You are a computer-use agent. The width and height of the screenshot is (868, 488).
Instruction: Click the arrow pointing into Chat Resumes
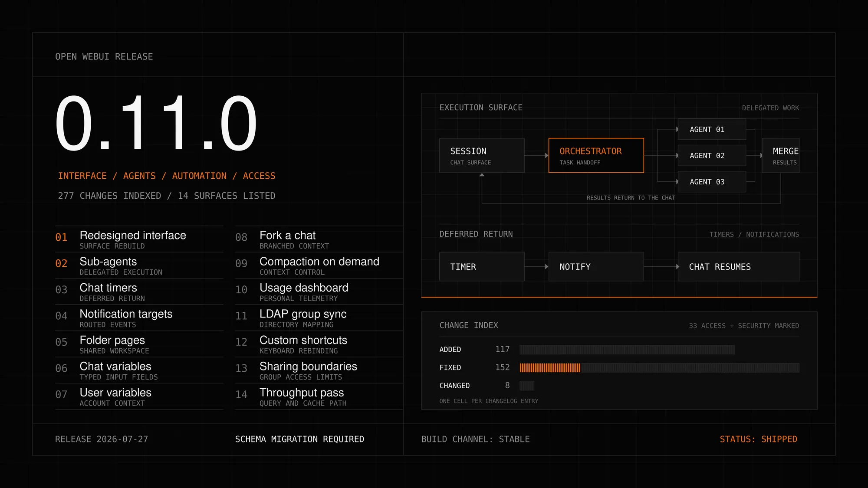coord(661,266)
